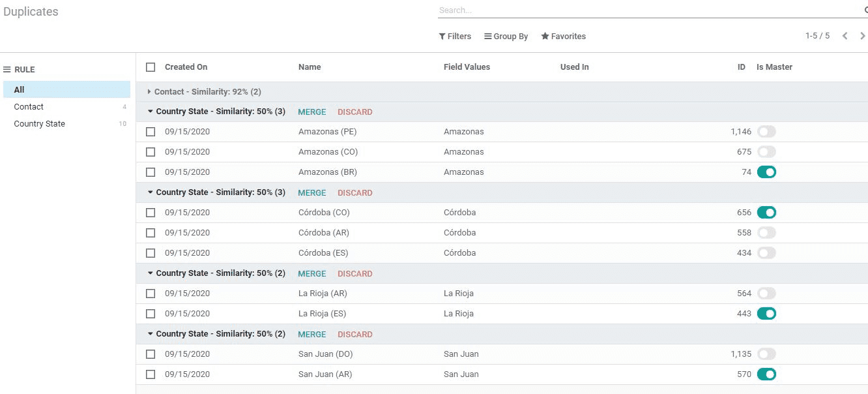Merge the San Juan duplicates group
868x394 pixels.
point(312,335)
